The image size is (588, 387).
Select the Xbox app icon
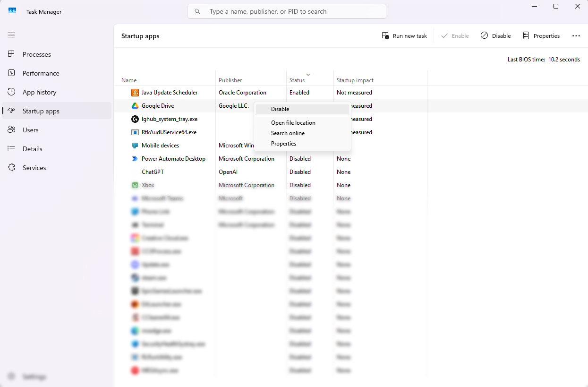tap(135, 185)
